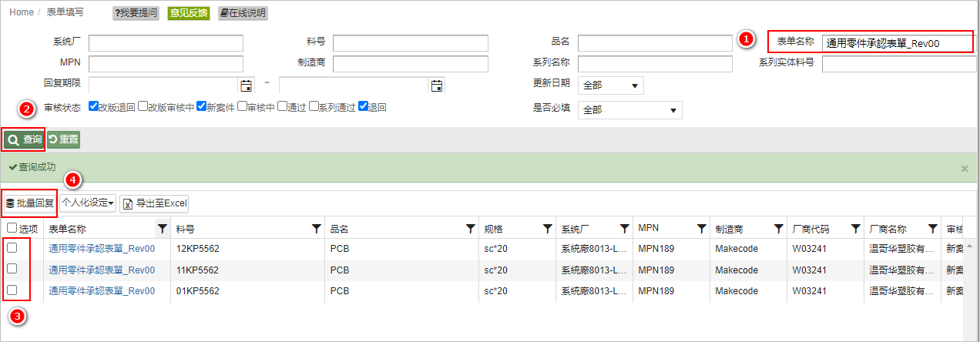
Task: Expand the 更新日期 dropdown
Action: click(610, 85)
